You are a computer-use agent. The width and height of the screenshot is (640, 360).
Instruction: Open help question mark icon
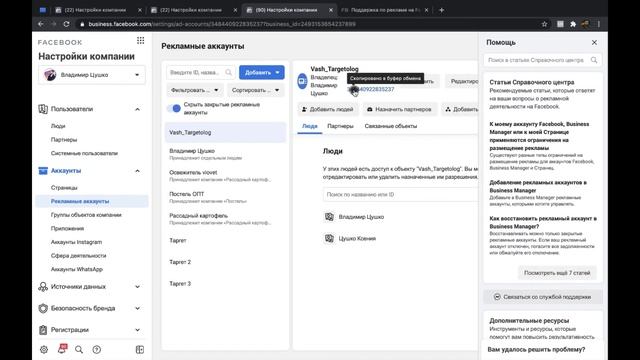[x=97, y=350]
